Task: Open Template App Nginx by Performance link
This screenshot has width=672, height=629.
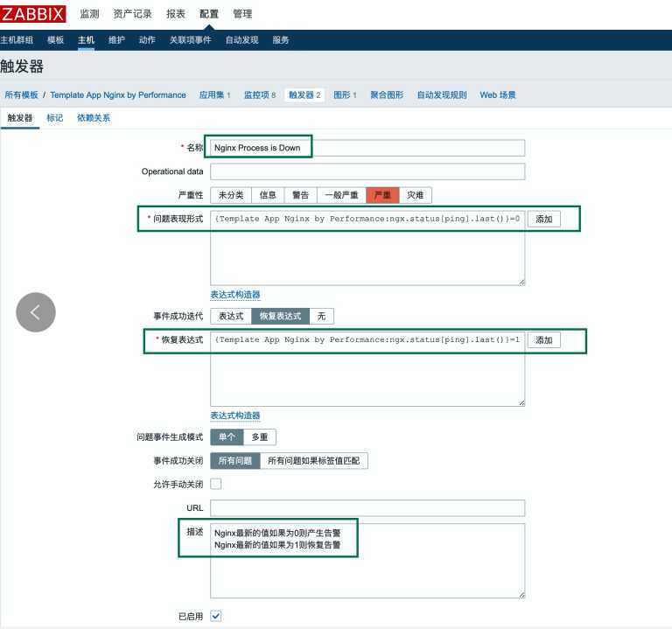Action: pos(118,94)
